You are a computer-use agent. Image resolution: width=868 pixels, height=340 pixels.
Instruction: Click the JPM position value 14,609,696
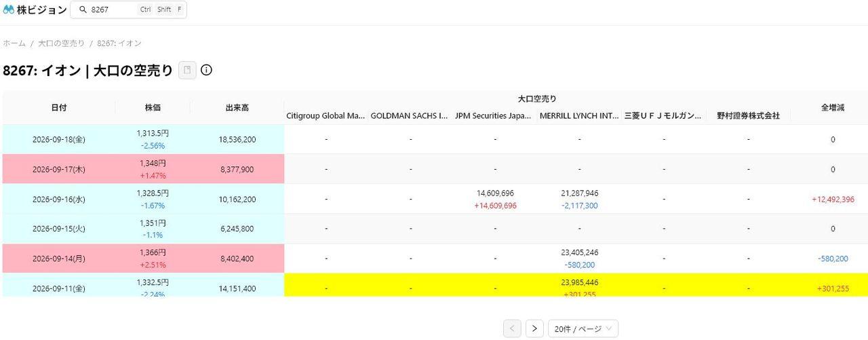click(495, 193)
